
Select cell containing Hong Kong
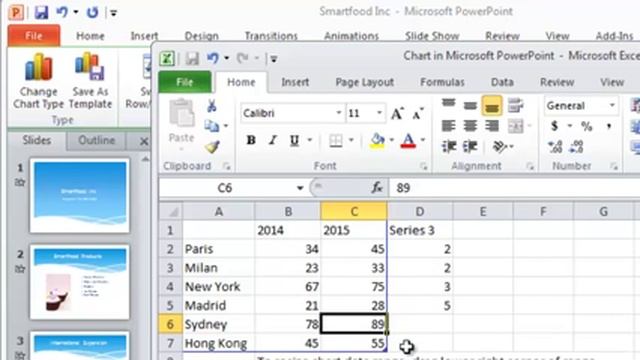click(x=219, y=343)
